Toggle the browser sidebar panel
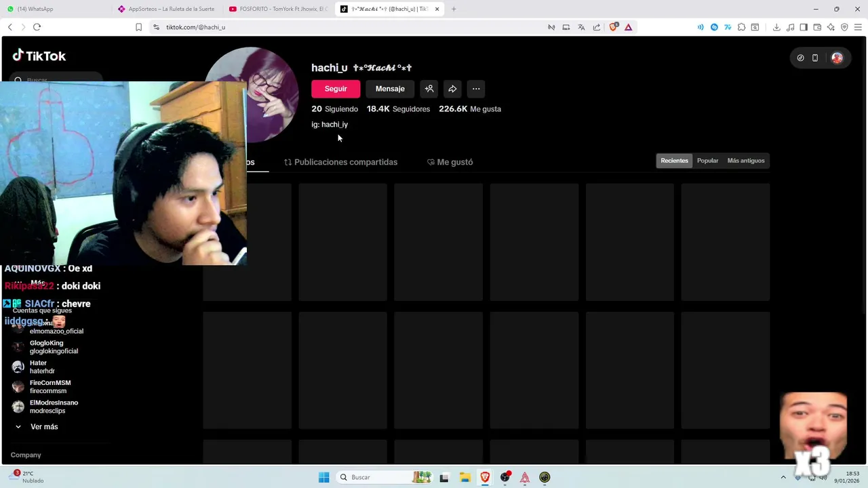Image resolution: width=868 pixels, height=488 pixels. point(804,27)
